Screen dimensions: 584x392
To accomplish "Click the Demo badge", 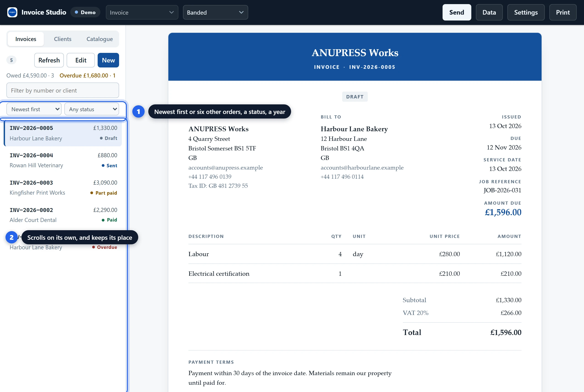I will pyautogui.click(x=85, y=12).
